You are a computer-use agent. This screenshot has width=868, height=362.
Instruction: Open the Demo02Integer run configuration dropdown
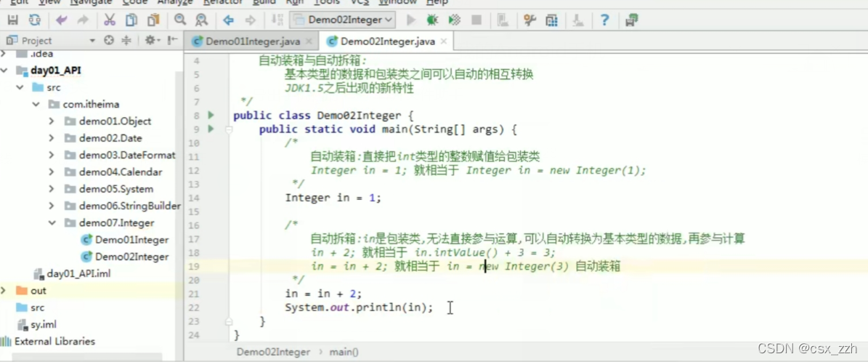(343, 20)
